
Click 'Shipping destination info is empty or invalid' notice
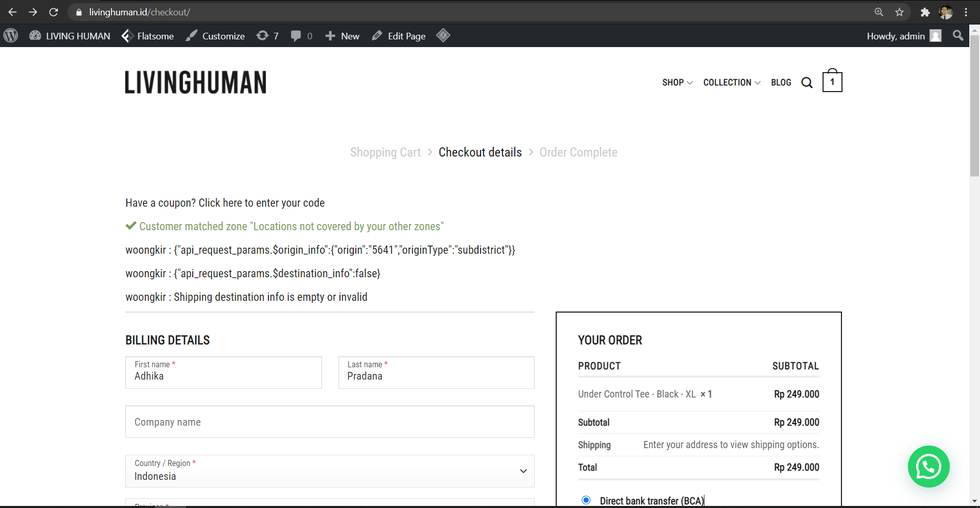[x=270, y=297]
